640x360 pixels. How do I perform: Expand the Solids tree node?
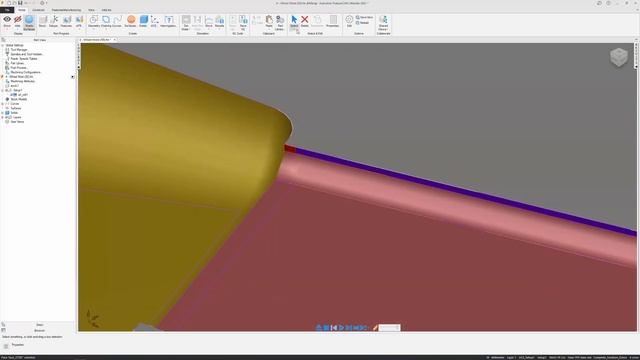click(x=2, y=113)
